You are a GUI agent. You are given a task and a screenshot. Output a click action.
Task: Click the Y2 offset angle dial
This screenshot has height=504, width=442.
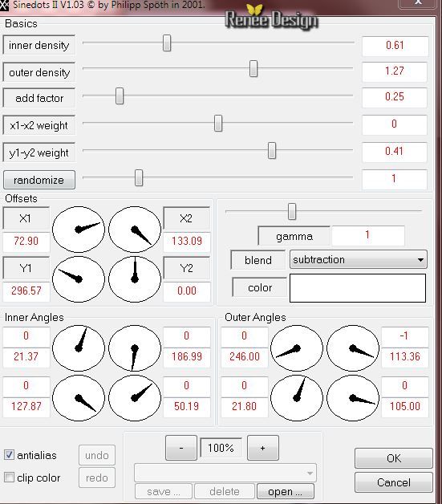[x=135, y=279]
